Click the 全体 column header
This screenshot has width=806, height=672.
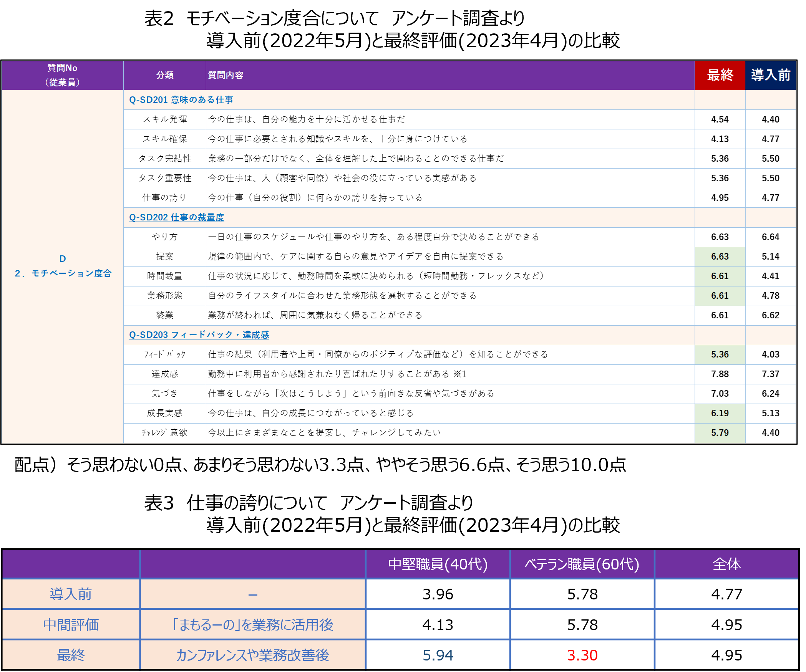tap(726, 564)
